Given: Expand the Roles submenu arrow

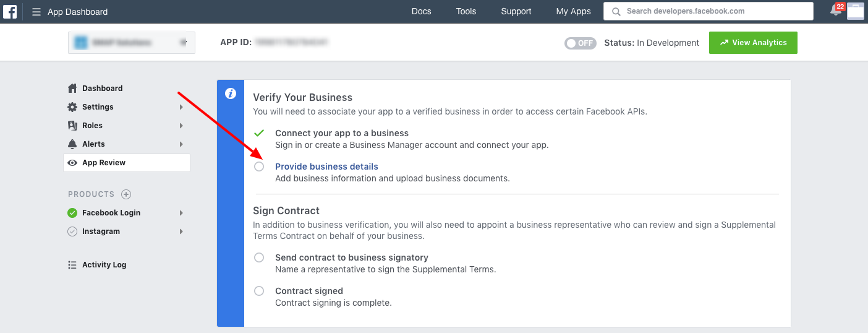Looking at the screenshot, I should [x=181, y=126].
